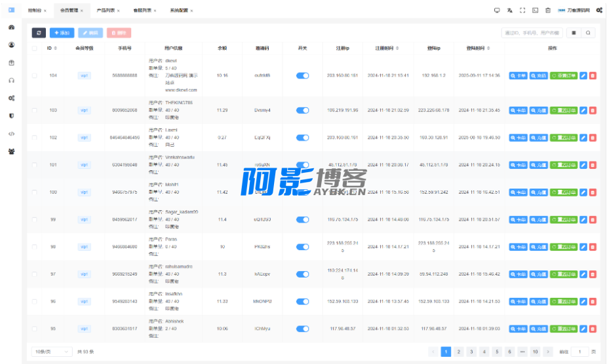607x364 pixels.
Task: Tick the select-all checkbox in table header
Action: point(35,48)
